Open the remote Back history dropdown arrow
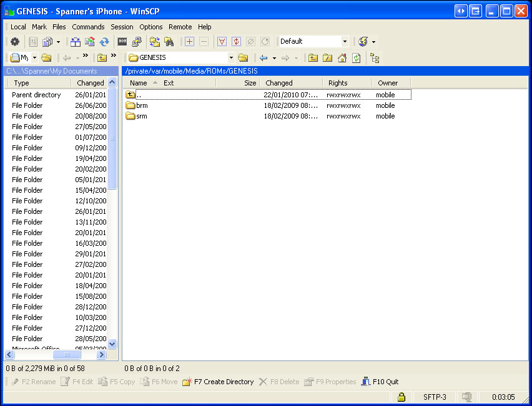Viewport: 532px width, 406px height. [x=274, y=58]
